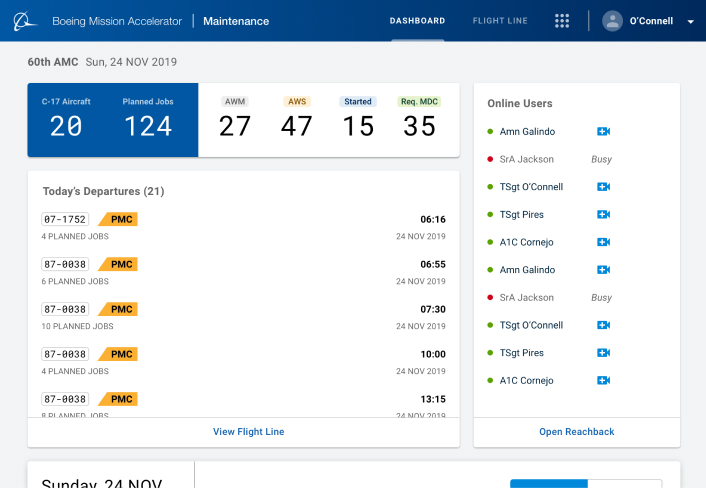Viewport: 706px width, 488px height.
Task: Click video icon beside first TSgt Pires
Action: click(x=603, y=215)
